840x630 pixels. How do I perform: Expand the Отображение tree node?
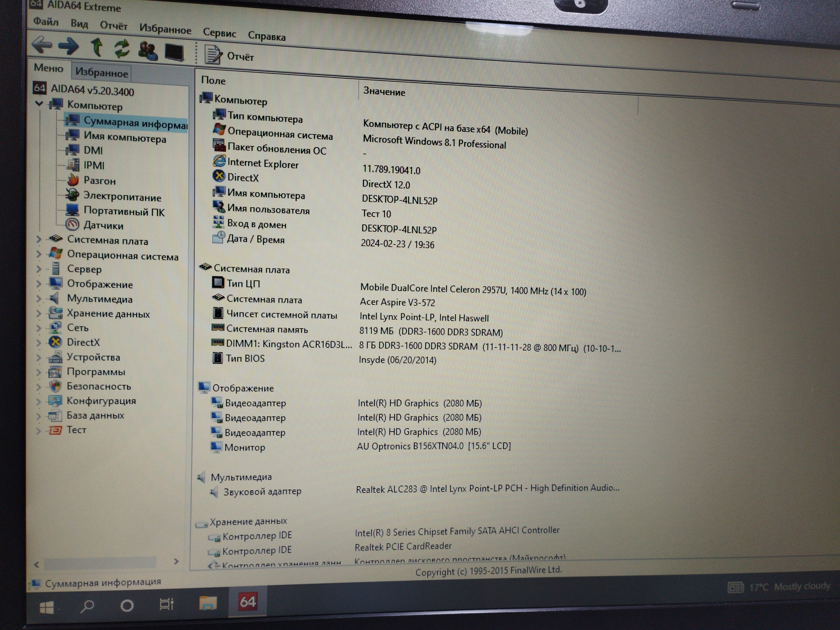(38, 283)
